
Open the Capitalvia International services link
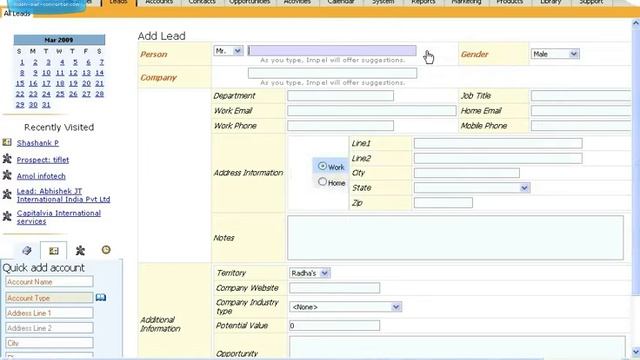point(59,217)
